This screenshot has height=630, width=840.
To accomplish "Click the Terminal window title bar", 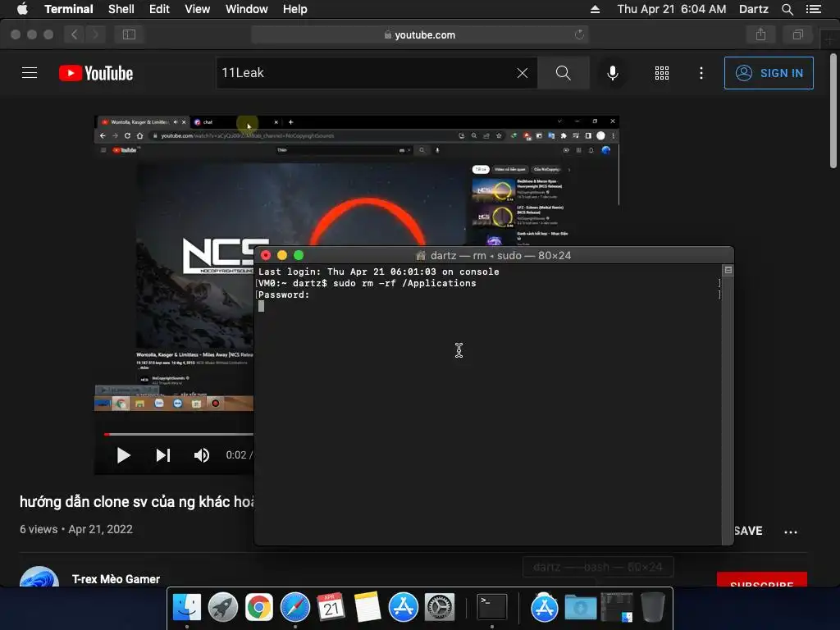I will 493,256.
